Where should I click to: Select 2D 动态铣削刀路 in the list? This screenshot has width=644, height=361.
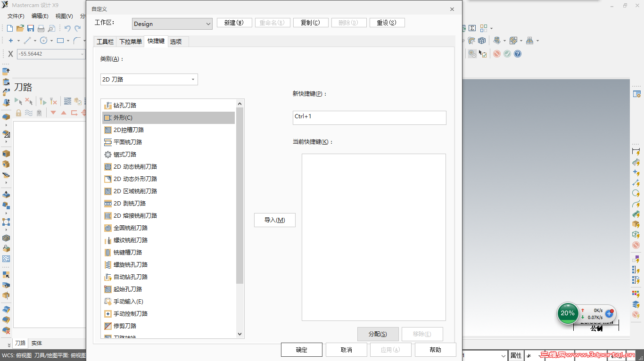pos(168,166)
